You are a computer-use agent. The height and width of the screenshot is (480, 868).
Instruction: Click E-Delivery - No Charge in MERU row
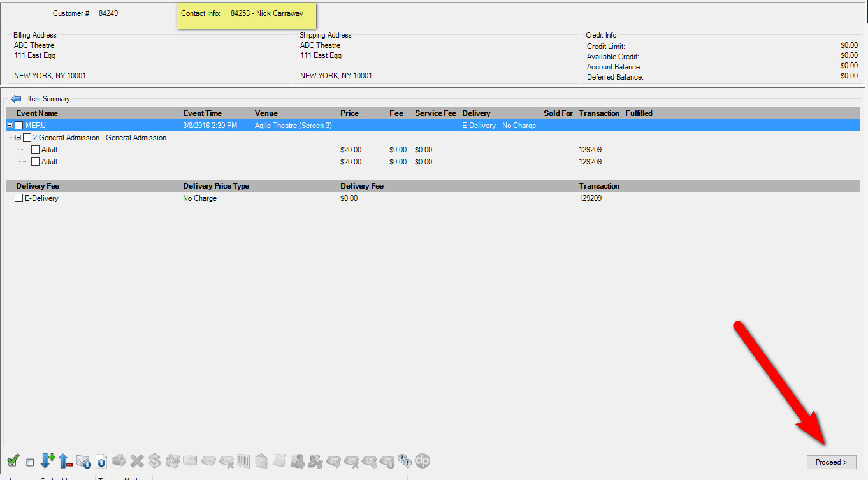(x=499, y=126)
